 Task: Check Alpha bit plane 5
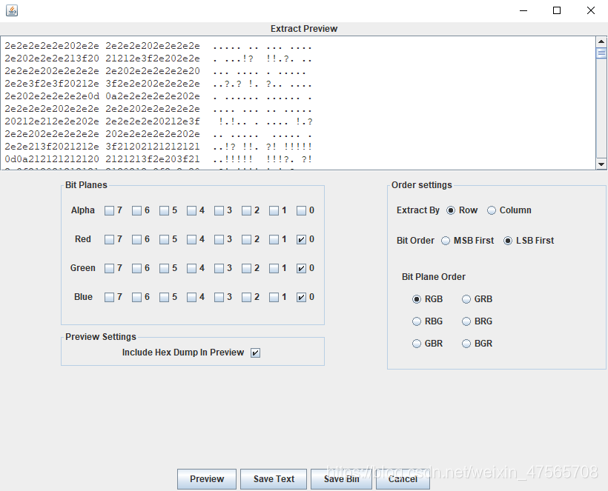[164, 211]
